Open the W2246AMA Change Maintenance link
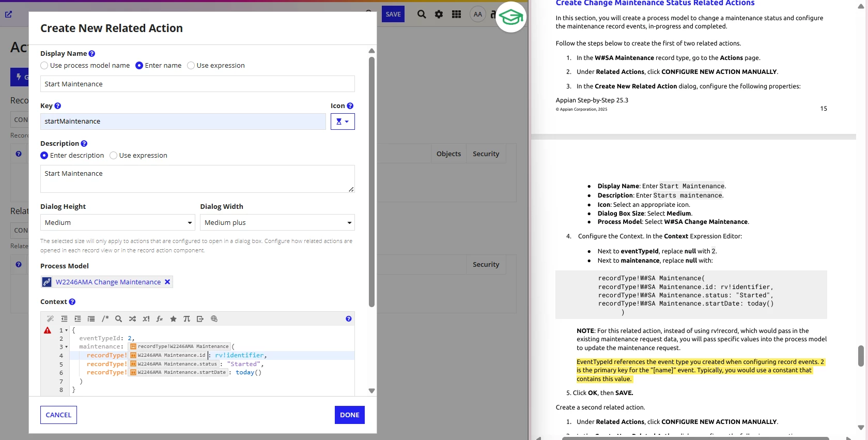868x440 pixels. [108, 282]
